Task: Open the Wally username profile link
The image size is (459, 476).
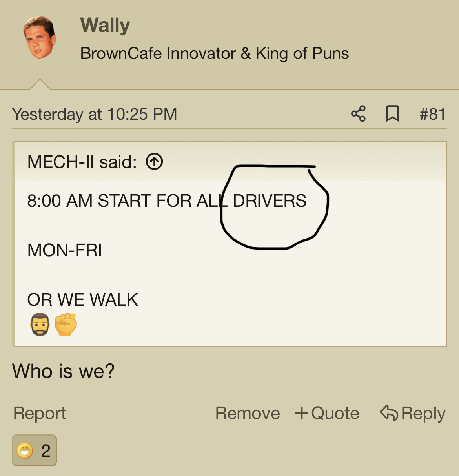Action: pos(105,25)
